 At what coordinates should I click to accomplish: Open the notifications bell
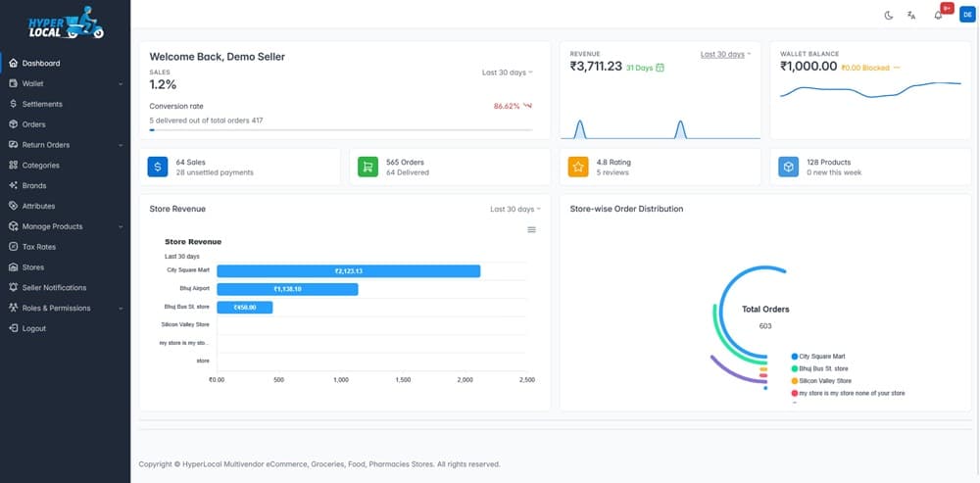pyautogui.click(x=939, y=15)
